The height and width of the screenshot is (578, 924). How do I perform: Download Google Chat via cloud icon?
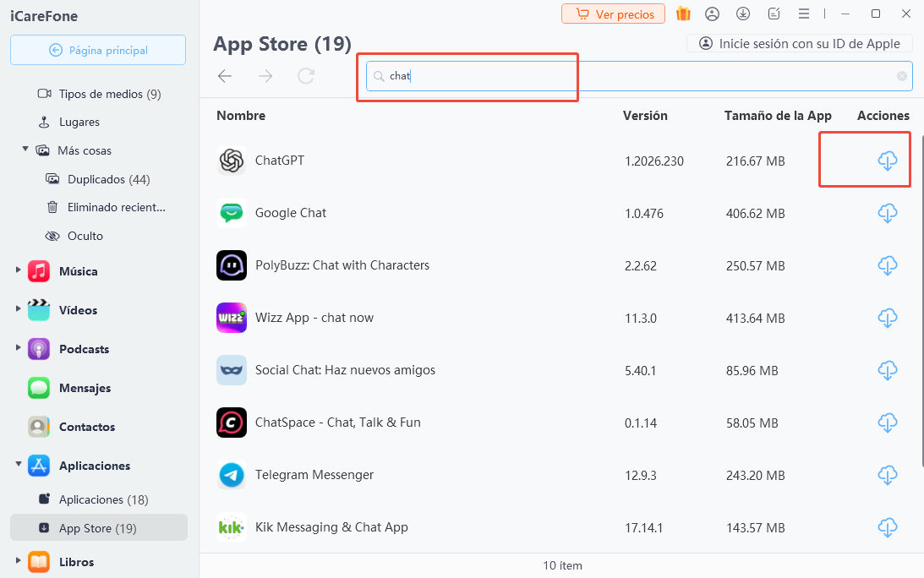[888, 213]
